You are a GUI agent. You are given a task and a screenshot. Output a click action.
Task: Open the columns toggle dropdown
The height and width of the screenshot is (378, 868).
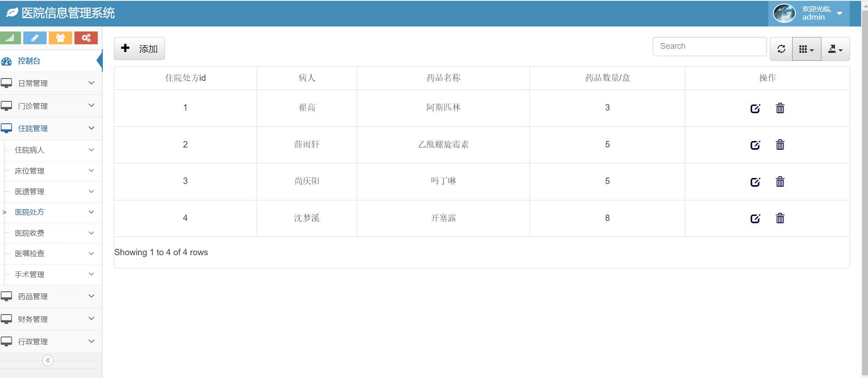807,49
